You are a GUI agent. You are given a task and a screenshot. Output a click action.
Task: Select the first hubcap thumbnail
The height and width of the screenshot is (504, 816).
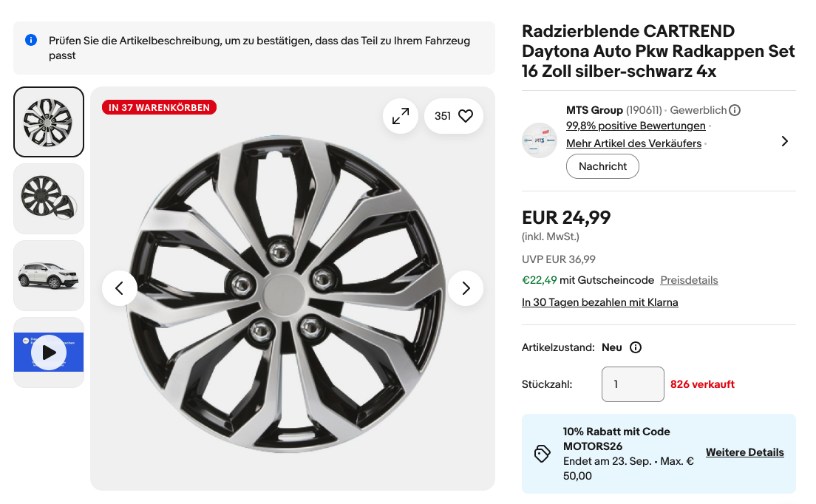49,122
